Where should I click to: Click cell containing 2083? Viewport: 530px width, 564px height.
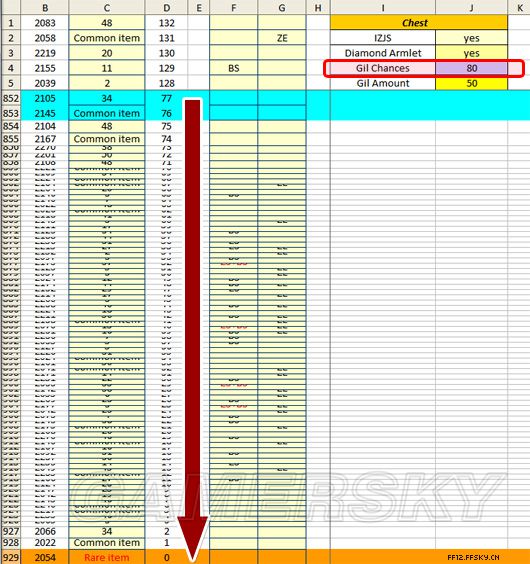[45, 23]
